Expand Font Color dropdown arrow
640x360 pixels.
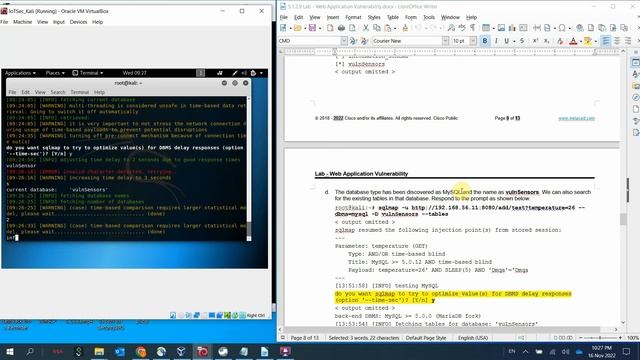(x=580, y=41)
